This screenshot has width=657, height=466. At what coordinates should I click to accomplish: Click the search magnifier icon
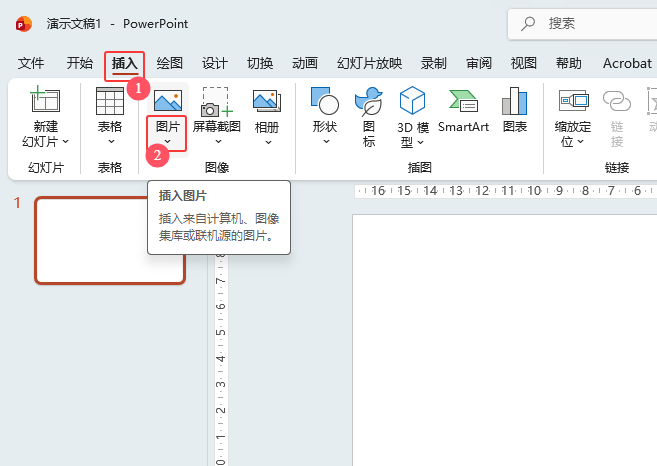click(x=528, y=23)
